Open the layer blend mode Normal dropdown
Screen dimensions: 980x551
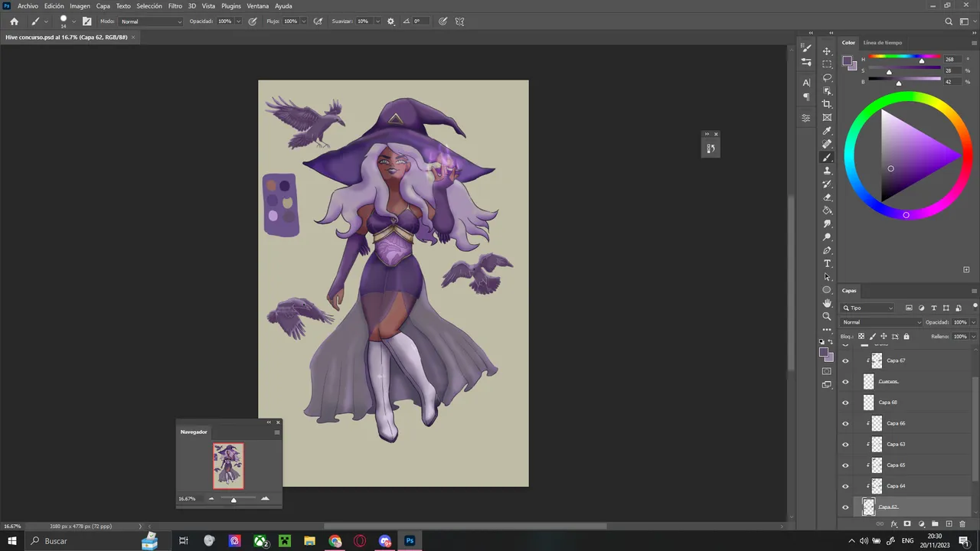tap(882, 322)
